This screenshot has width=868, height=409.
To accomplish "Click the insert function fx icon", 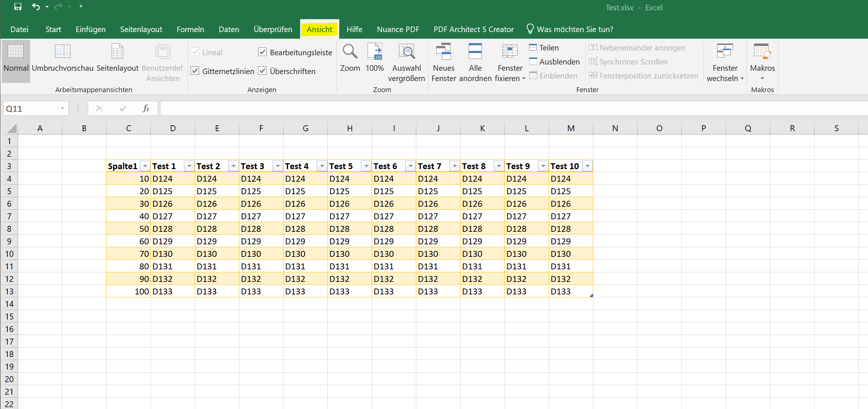I will coord(146,108).
